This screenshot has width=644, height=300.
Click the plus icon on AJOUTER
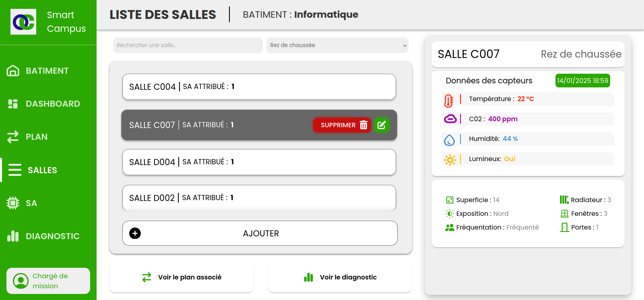[x=135, y=233]
